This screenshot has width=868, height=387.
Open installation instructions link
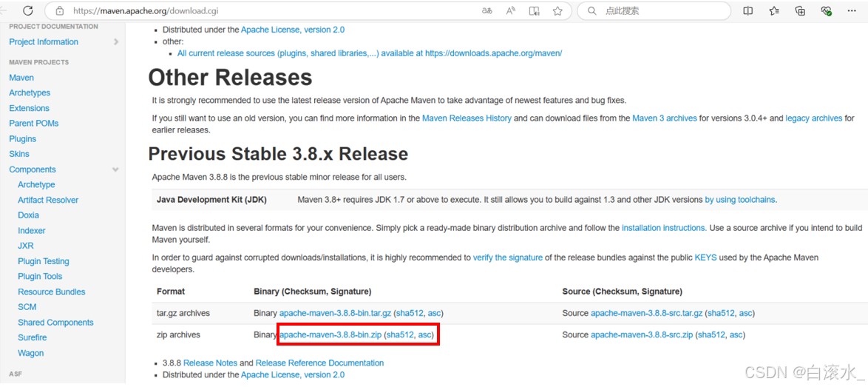click(664, 228)
